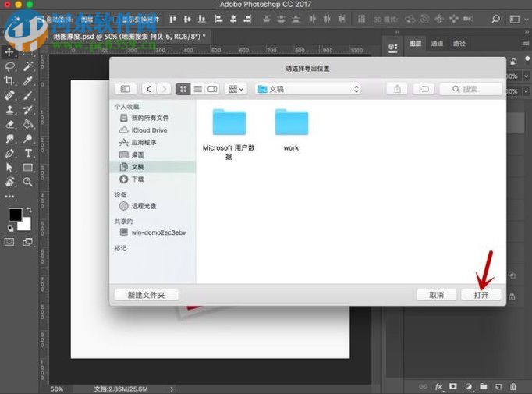The height and width of the screenshot is (394, 532).
Task: Select the Lasso tool
Action: click(x=9, y=66)
